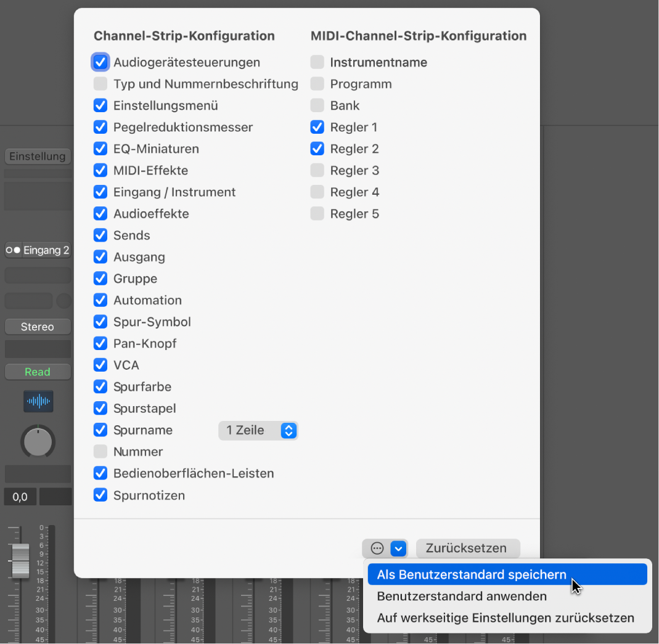Click the pan knob on channel strip
Screen dimensions: 659x644
point(38,441)
